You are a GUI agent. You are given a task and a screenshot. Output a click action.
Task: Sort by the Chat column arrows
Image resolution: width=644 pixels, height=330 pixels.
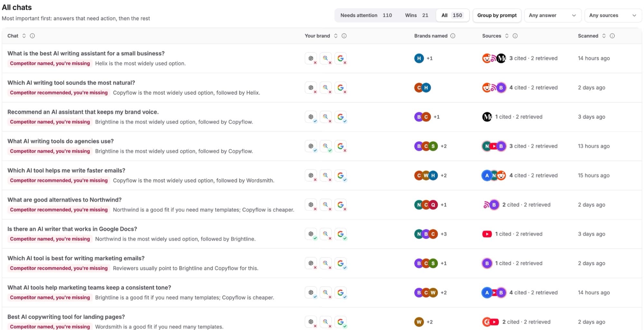coord(24,36)
